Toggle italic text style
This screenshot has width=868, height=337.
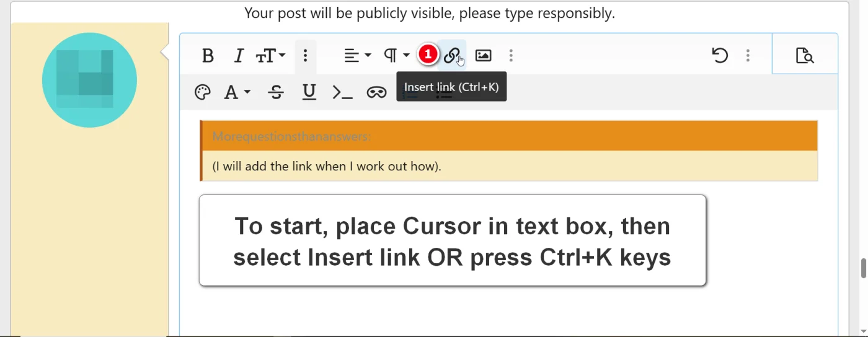(x=239, y=56)
